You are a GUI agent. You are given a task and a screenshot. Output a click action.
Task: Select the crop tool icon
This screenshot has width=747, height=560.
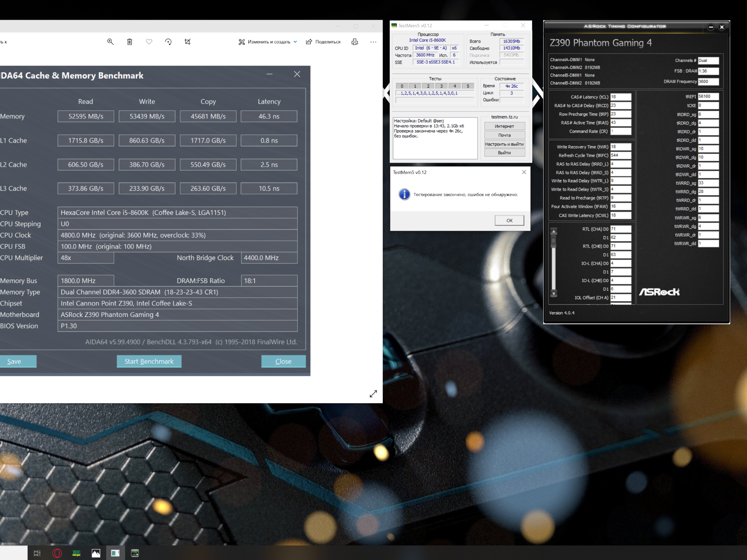coord(187,42)
